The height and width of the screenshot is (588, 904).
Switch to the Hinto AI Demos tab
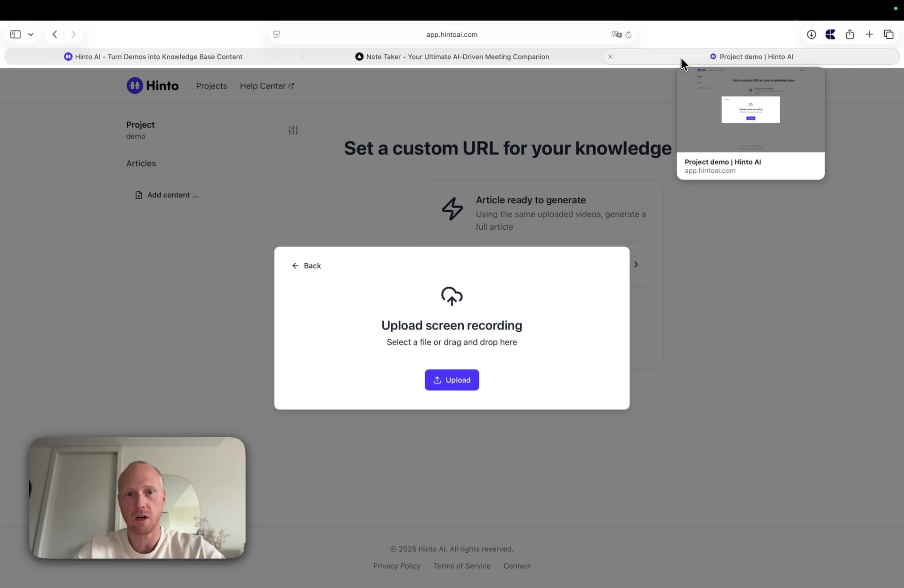[153, 56]
